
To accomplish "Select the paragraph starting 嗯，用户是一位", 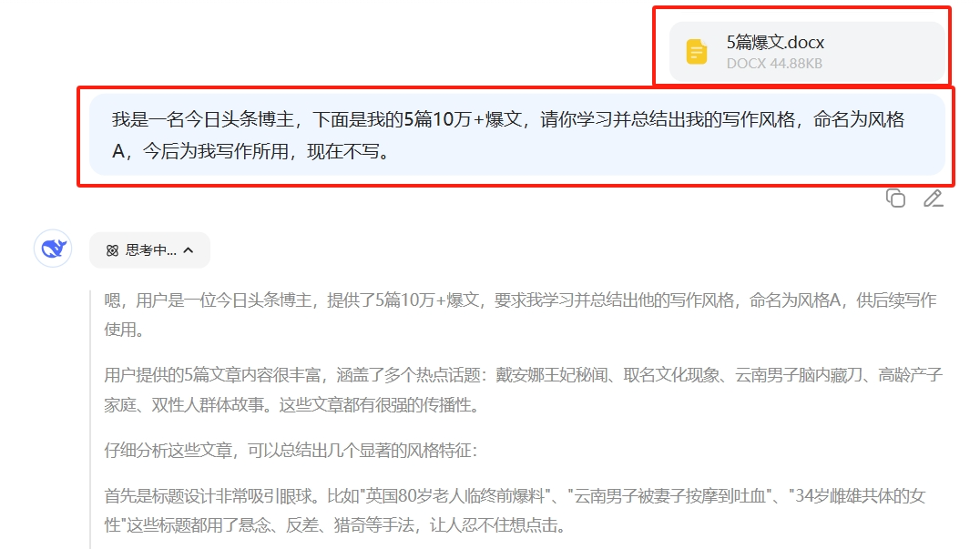I will pyautogui.click(x=521, y=315).
